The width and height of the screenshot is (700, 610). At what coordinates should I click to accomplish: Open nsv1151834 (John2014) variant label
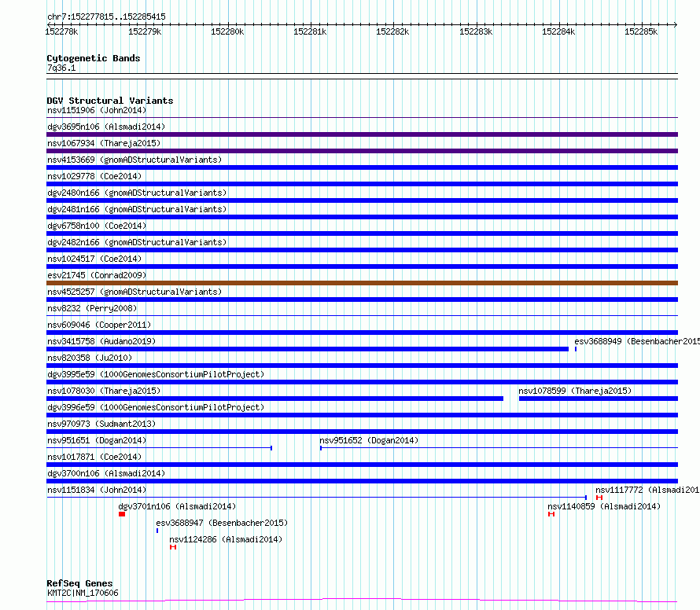tap(97, 490)
